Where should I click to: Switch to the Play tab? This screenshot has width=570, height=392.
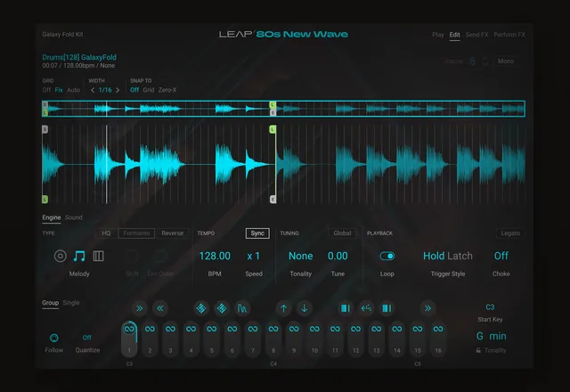[x=438, y=35]
